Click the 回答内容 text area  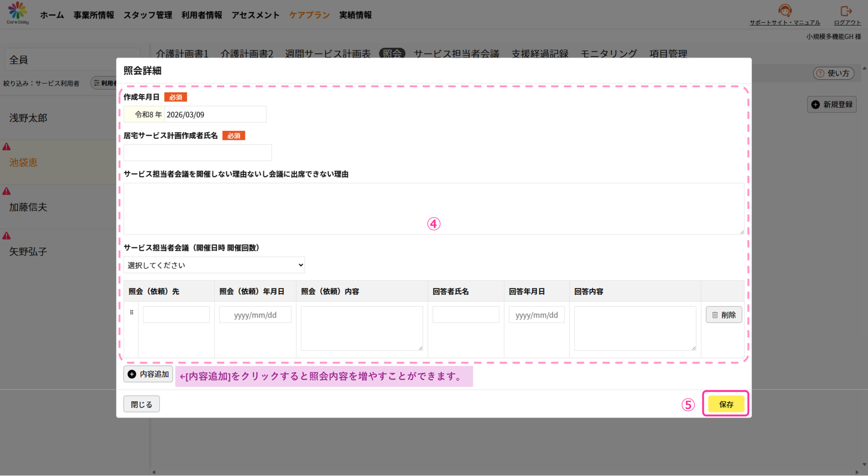tap(635, 328)
